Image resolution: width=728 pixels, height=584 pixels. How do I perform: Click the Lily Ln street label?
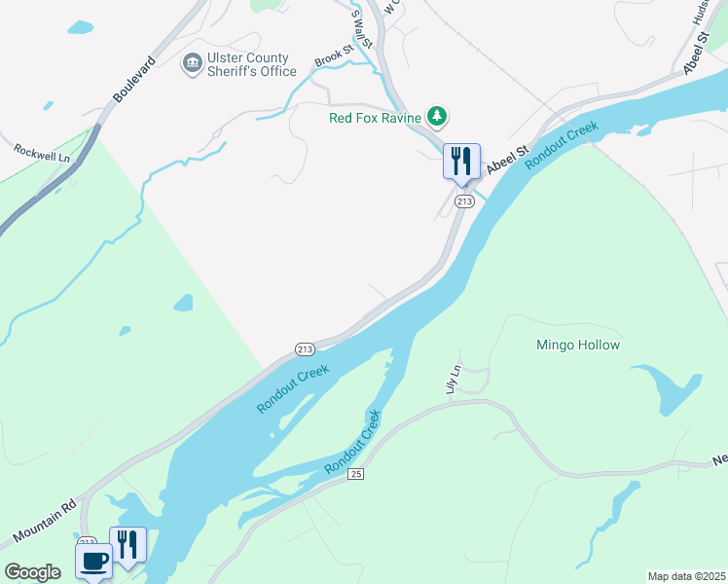pyautogui.click(x=454, y=380)
